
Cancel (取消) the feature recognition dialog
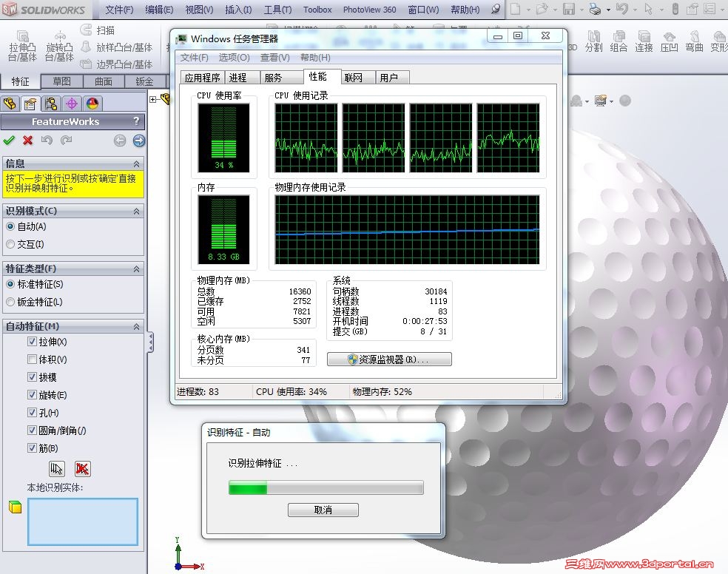pos(323,510)
